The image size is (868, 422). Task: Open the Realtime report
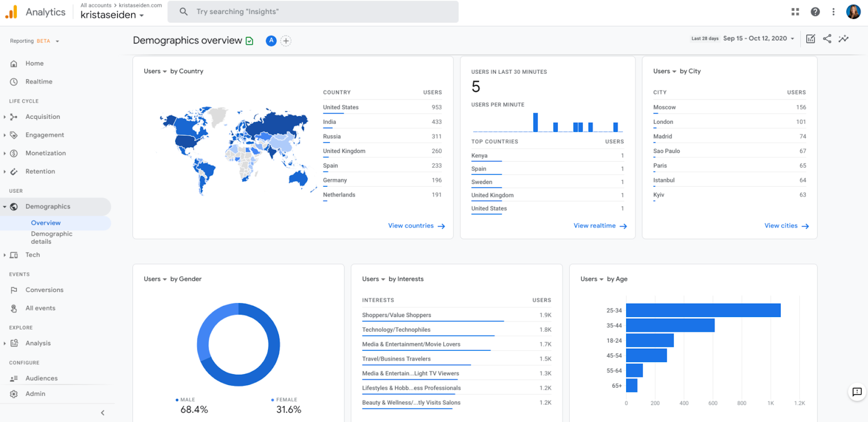pyautogui.click(x=39, y=82)
